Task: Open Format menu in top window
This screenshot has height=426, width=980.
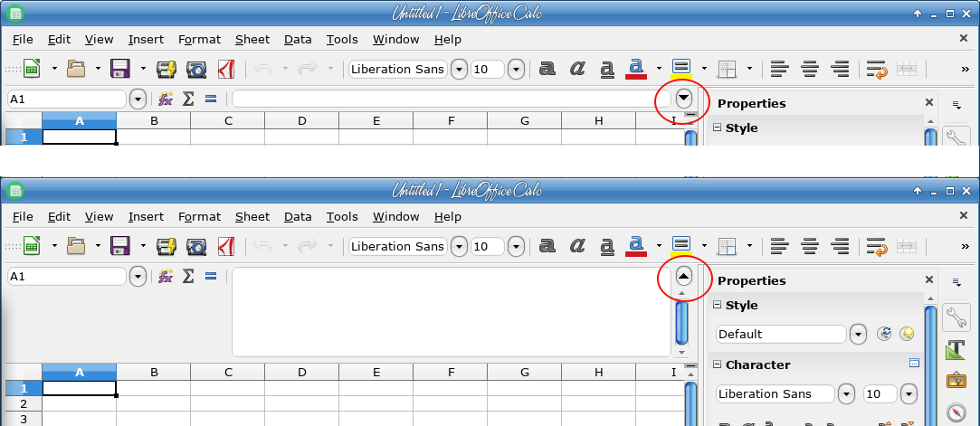Action: coord(199,40)
